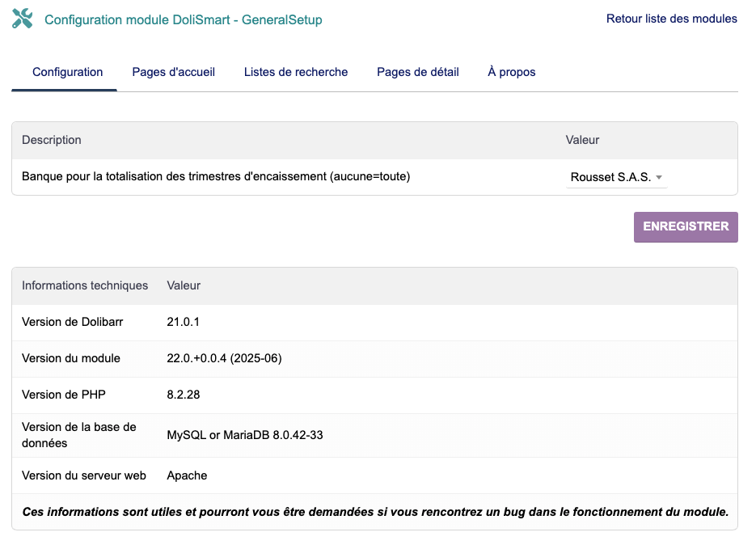
Task: Open the Rousset S.A.S. bank dropdown
Action: (x=616, y=177)
